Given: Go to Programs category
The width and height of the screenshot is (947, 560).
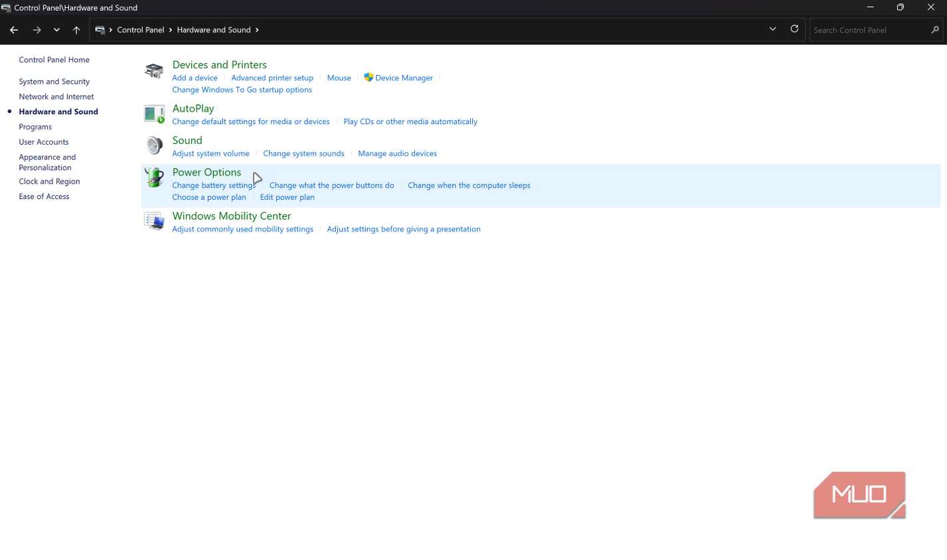Looking at the screenshot, I should click(35, 127).
